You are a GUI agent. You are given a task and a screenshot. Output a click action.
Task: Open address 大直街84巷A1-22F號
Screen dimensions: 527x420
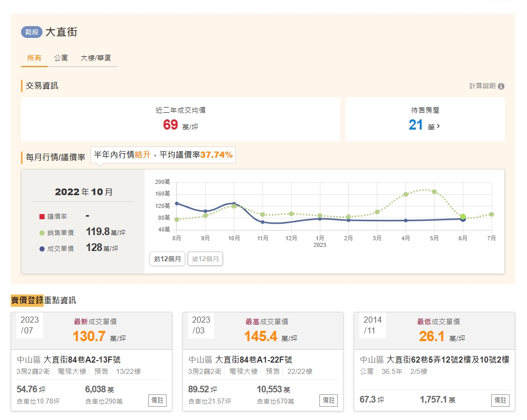[253, 360]
